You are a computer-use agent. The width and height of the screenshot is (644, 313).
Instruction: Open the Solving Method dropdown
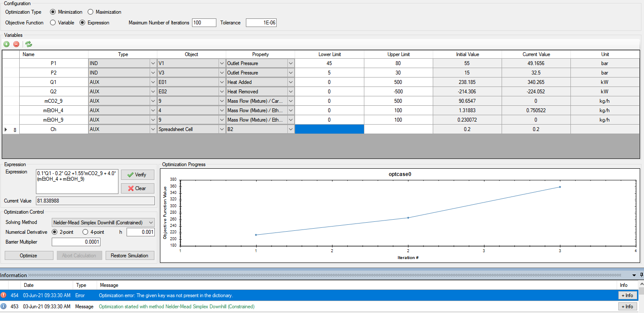[x=151, y=222]
